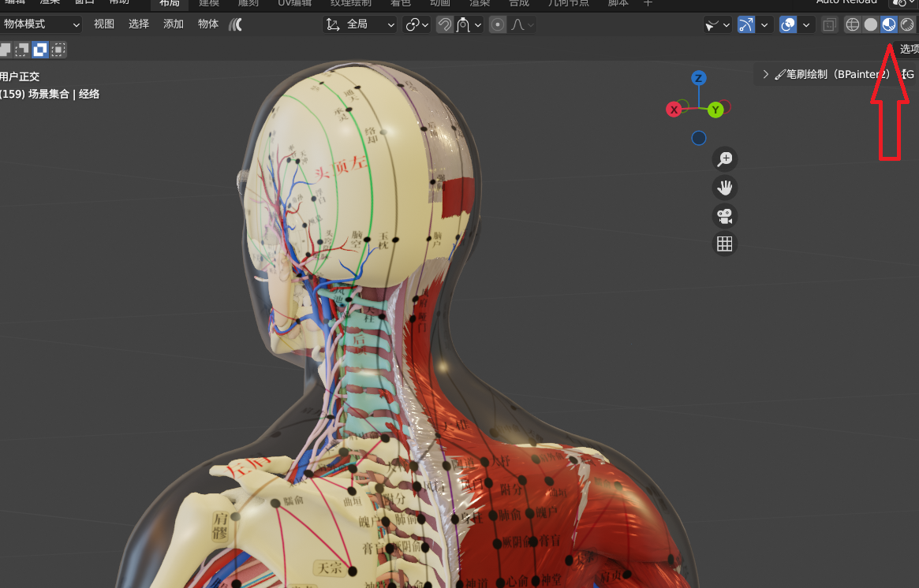Toggle proportional editing circle icon
The height and width of the screenshot is (588, 919).
[498, 24]
